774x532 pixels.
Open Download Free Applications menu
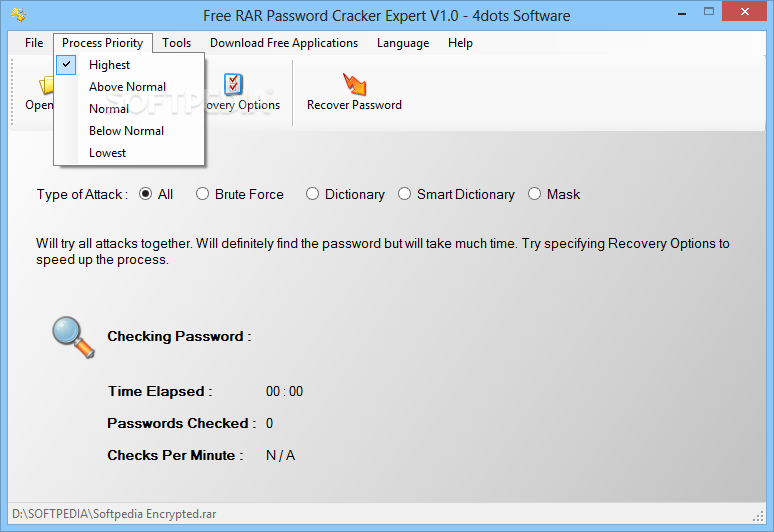coord(284,43)
